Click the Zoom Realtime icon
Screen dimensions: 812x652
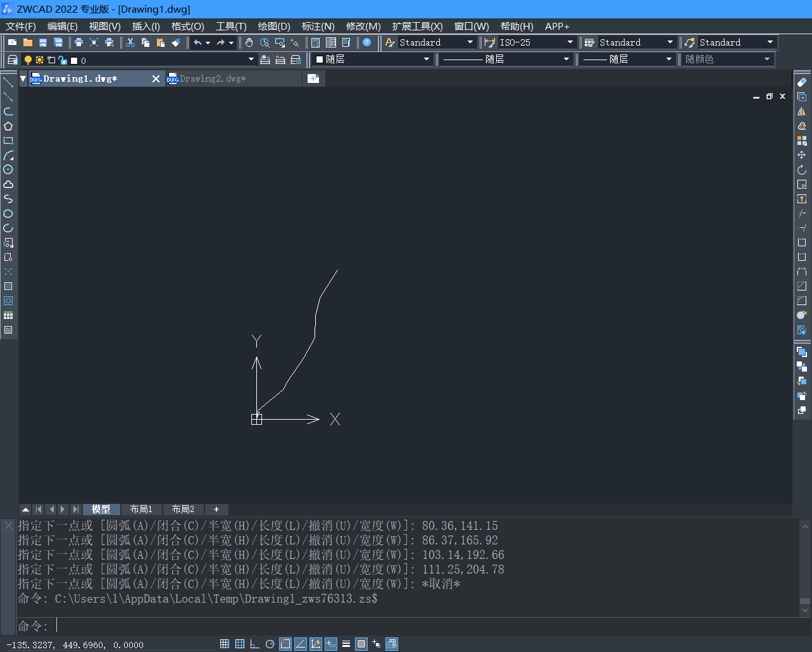265,42
